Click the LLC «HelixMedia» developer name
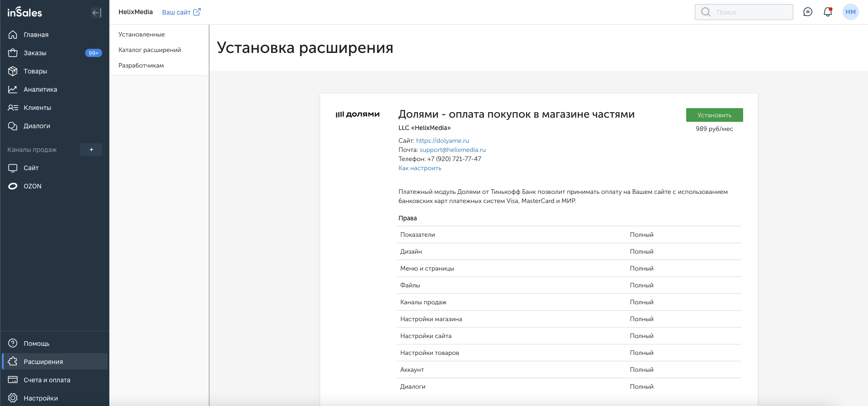This screenshot has height=406, width=868. 425,128
